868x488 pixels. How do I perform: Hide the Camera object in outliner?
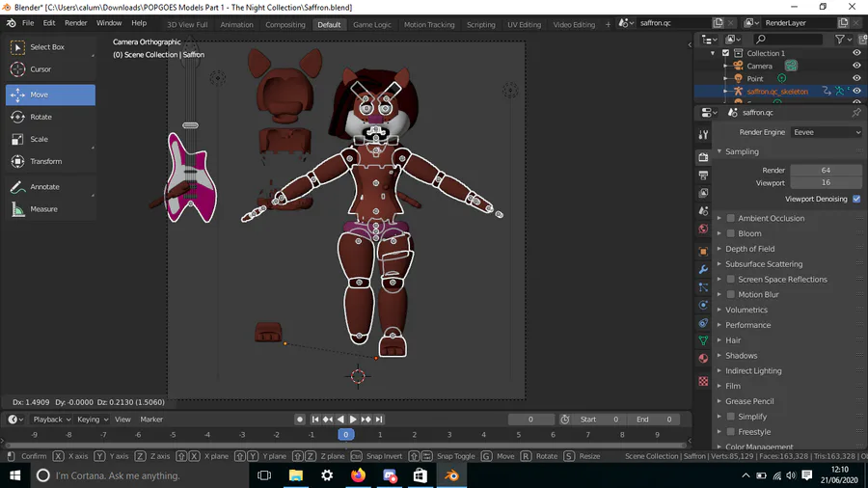856,66
